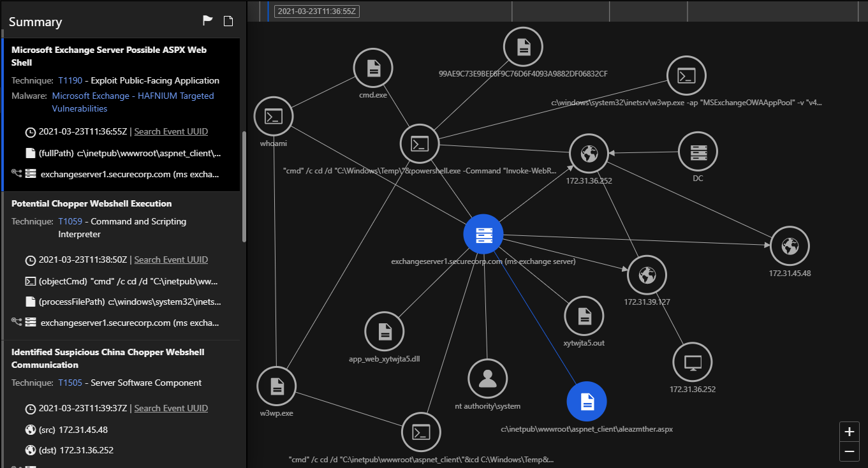Select the globe node labeled 172.31.36.252
Viewport: 868px width, 468px height.
(589, 154)
